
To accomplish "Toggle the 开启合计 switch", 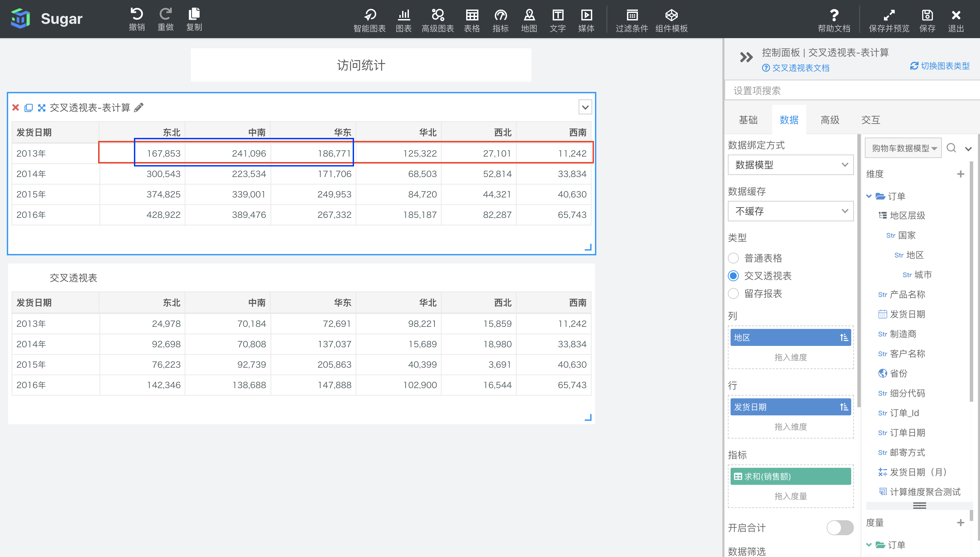I will click(840, 528).
